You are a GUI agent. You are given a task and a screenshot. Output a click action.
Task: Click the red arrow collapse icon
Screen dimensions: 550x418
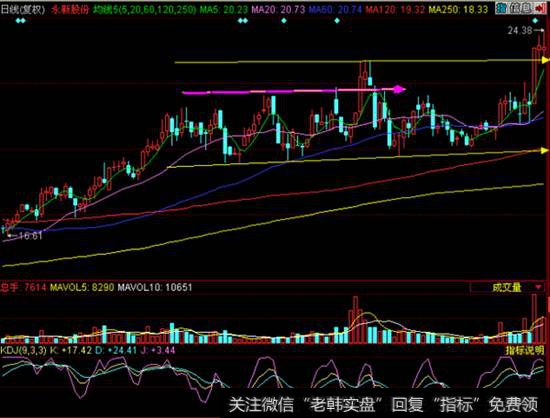click(539, 8)
